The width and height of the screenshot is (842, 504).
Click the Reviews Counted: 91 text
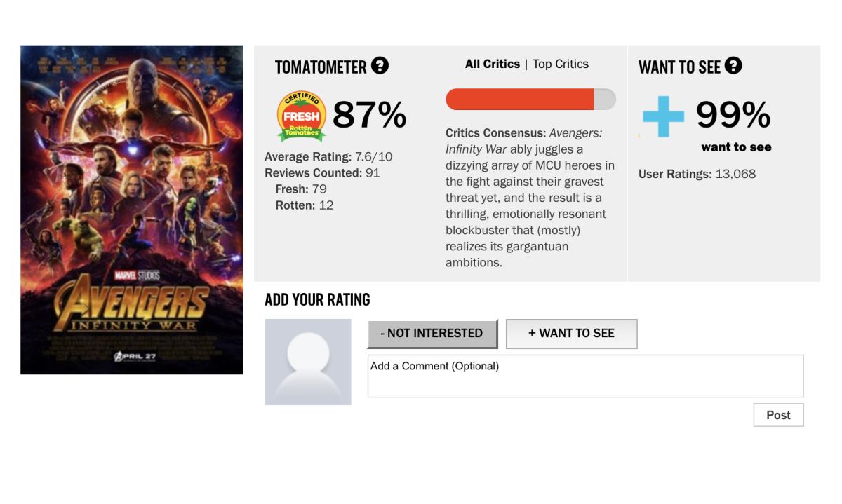(x=322, y=172)
